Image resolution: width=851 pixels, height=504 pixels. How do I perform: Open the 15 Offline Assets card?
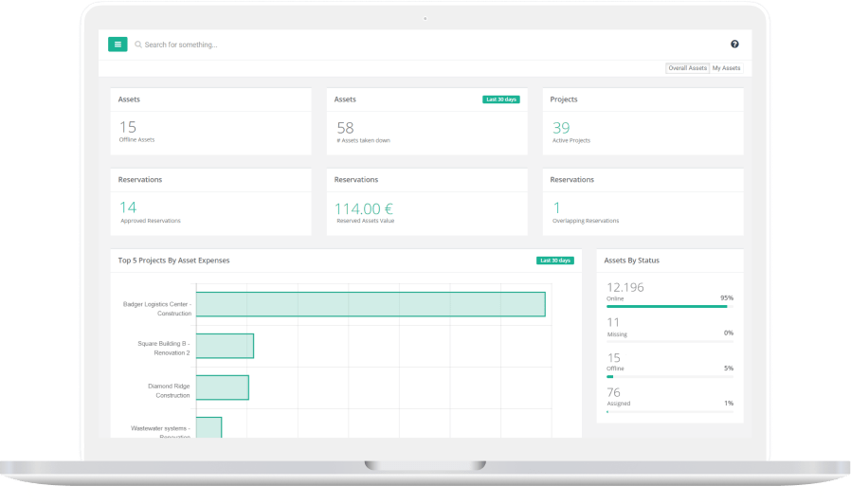[x=128, y=127]
